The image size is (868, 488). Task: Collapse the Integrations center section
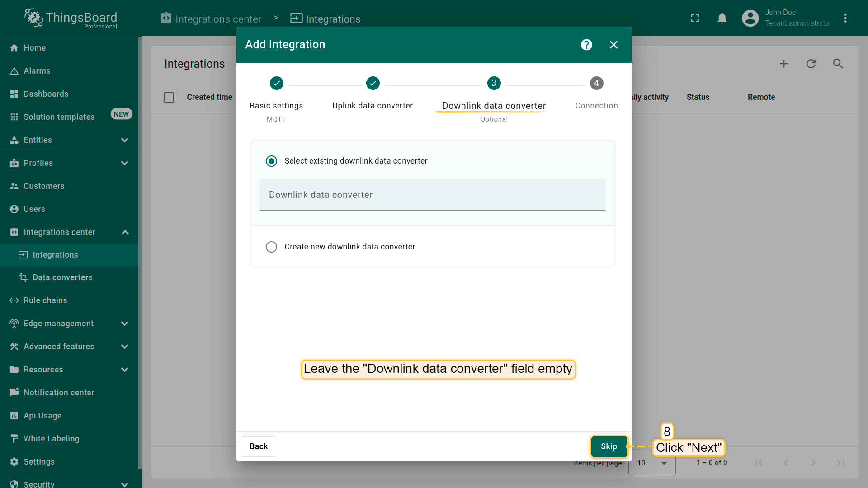tap(125, 232)
